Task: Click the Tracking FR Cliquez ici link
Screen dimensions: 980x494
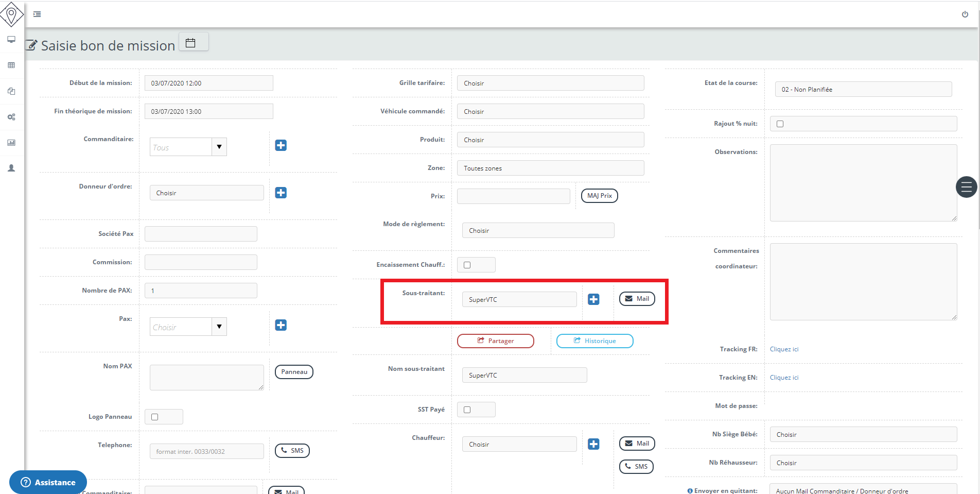Action: pyautogui.click(x=784, y=349)
